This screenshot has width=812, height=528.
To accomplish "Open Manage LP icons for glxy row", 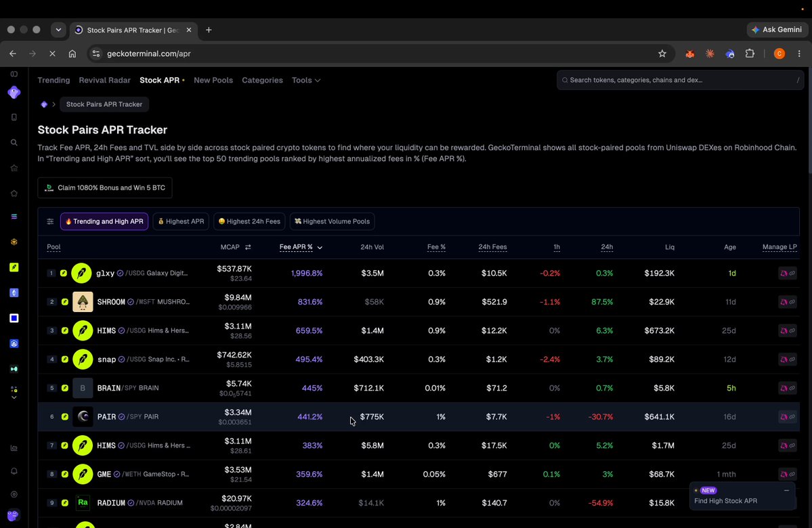I will coord(788,273).
